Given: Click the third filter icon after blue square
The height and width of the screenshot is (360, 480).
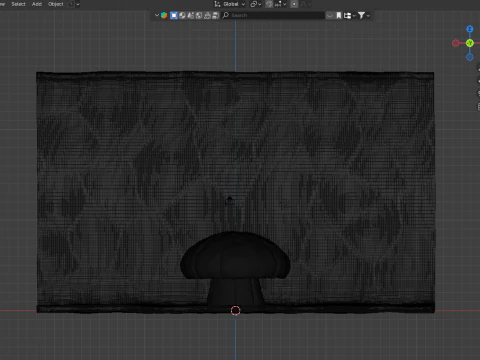Looking at the screenshot, I should [x=190, y=15].
